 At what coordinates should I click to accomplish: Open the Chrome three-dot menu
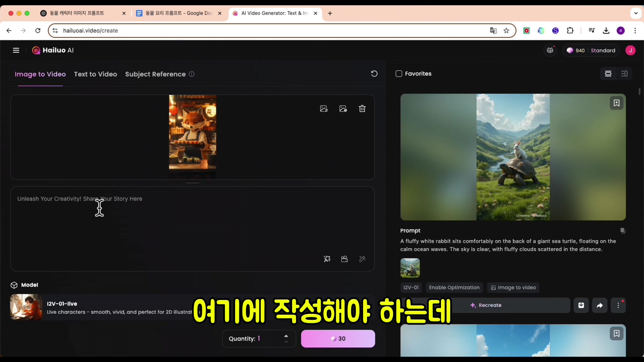coord(635,31)
